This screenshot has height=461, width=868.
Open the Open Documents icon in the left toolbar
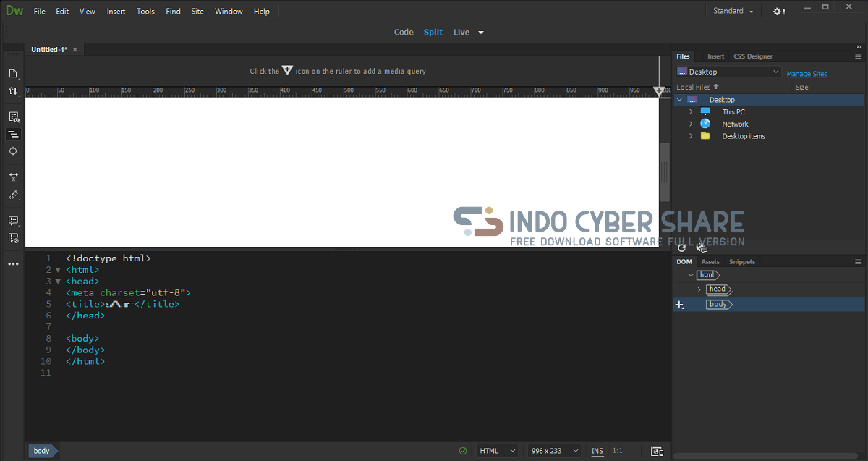point(13,74)
